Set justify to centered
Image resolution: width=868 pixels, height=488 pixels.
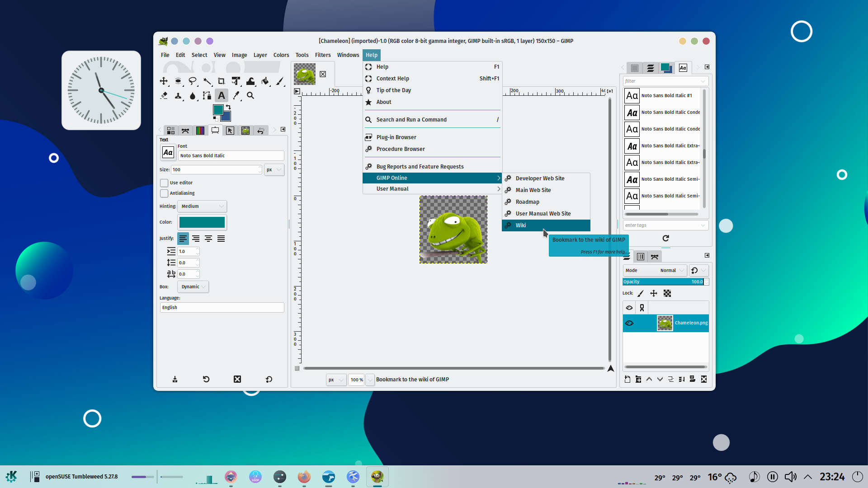(208, 239)
